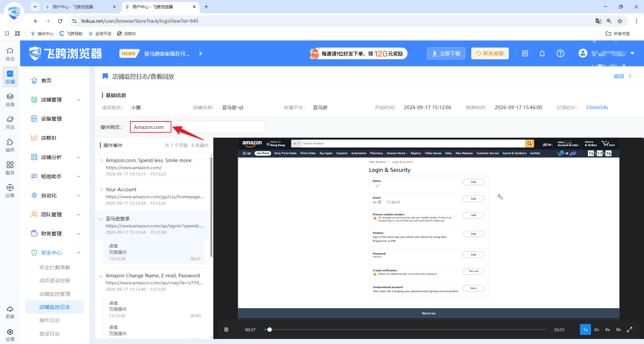This screenshot has height=344, width=644.
Task: Open the browser three-dot menu
Action: tap(636, 21)
